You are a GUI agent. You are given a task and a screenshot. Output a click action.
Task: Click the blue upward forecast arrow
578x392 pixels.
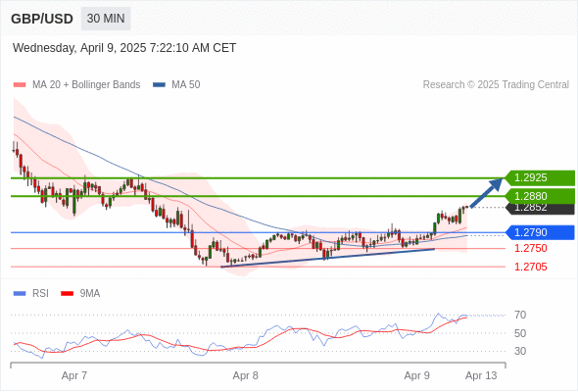click(486, 193)
